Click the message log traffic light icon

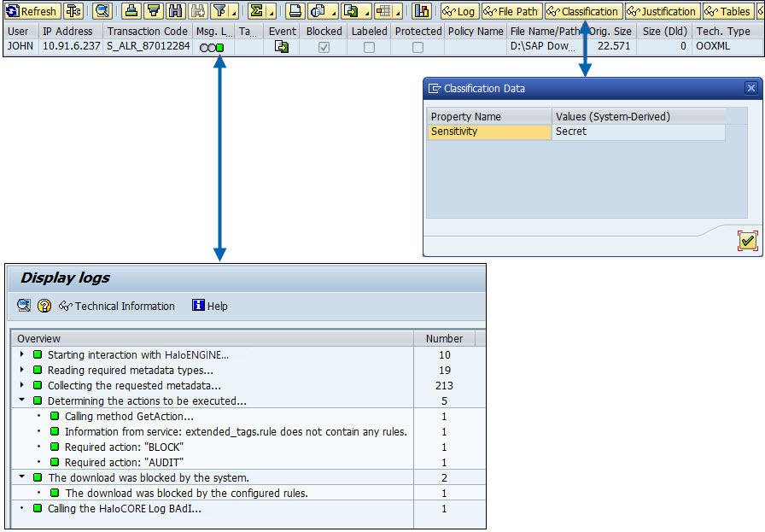[212, 47]
